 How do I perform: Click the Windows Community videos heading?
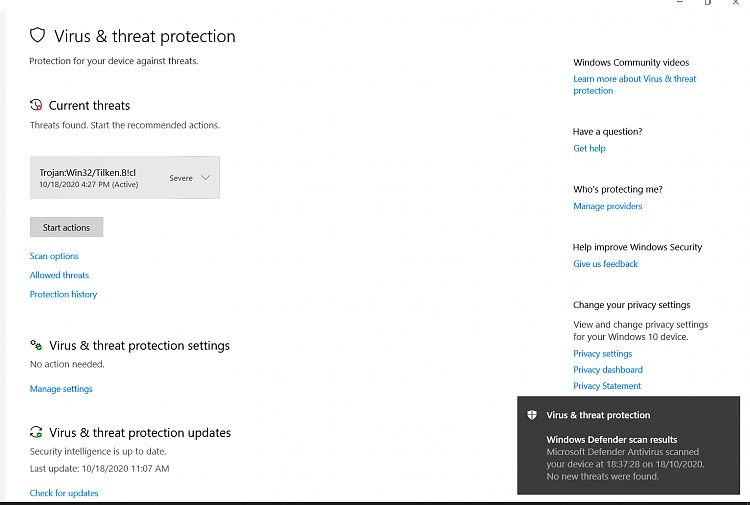click(x=631, y=63)
